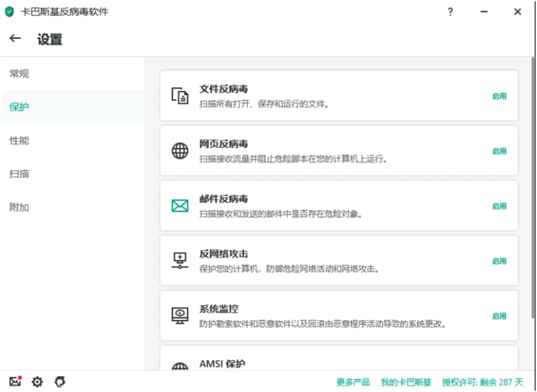Image resolution: width=537 pixels, height=392 pixels.
Task: Click the 反网络攻击 network icon
Action: click(x=180, y=260)
